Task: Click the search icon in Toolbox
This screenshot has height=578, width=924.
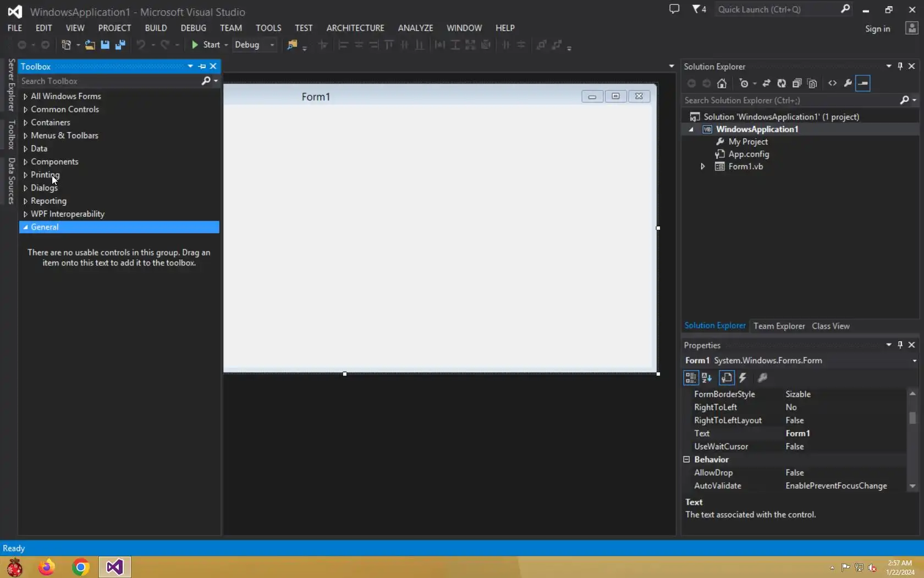Action: click(206, 81)
